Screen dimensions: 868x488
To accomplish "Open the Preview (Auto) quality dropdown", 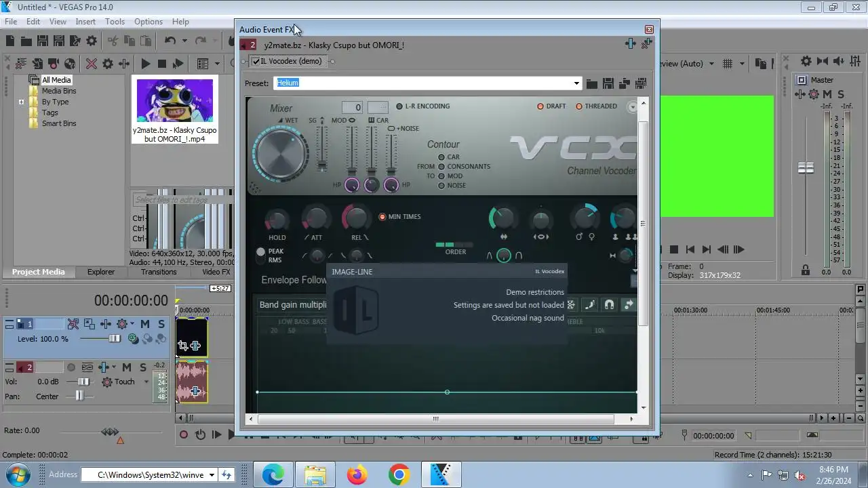I will (x=711, y=64).
